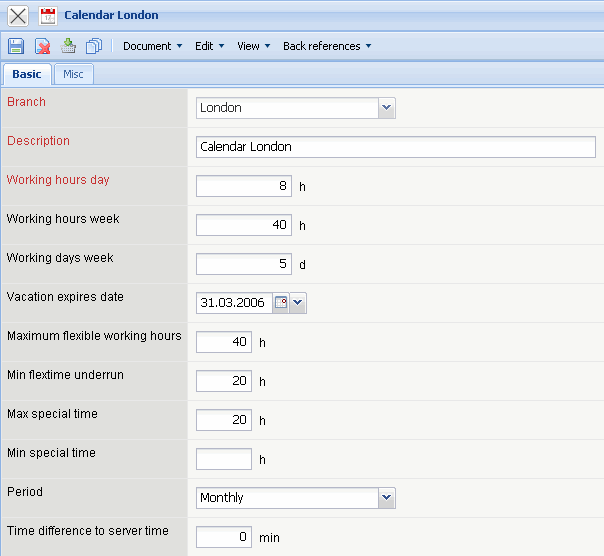Click the Description text field
604x556 pixels.
(x=396, y=147)
